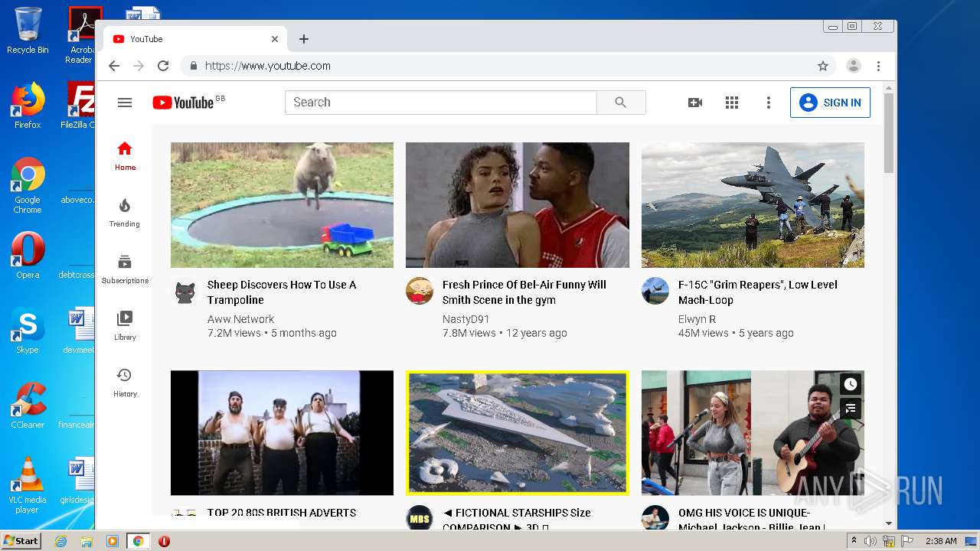The image size is (980, 551).
Task: Open the sheep on trampoline video thumbnail
Action: coord(282,205)
